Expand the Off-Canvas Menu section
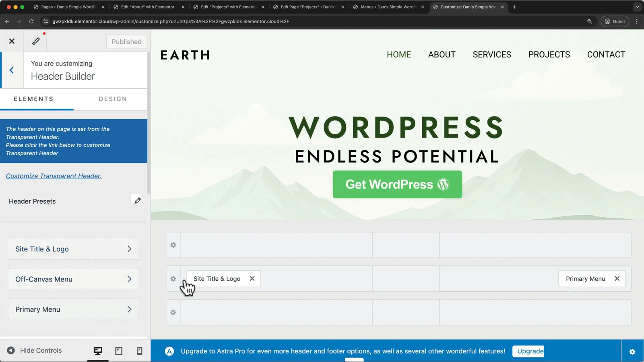The width and height of the screenshot is (644, 362). pos(73,279)
